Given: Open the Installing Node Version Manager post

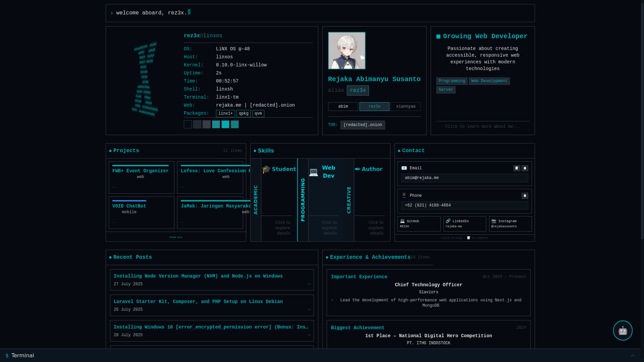Looking at the screenshot, I should [212, 280].
